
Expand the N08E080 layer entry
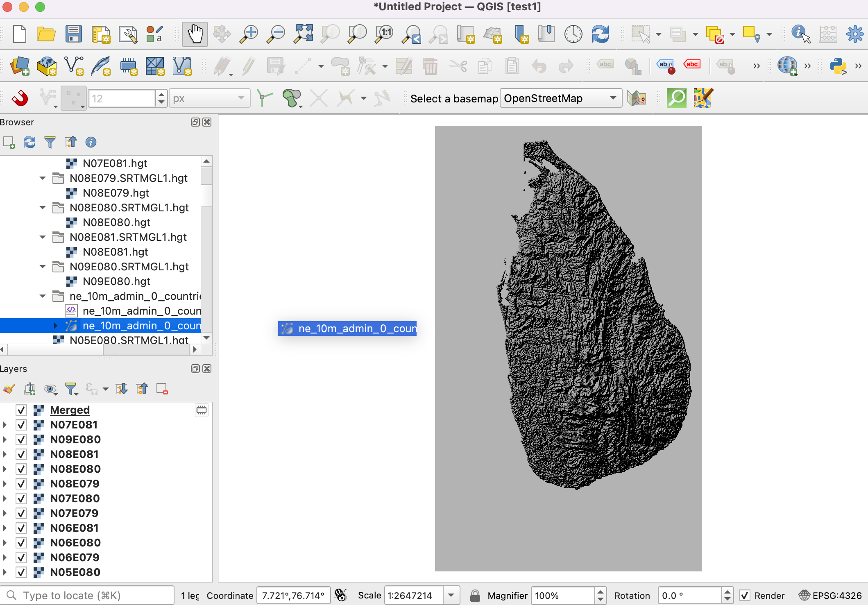5,469
